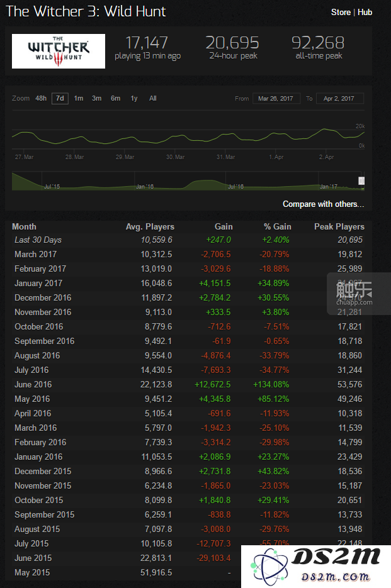Click the +247.0 gain value
Screen dimensions: 391x588
(218, 240)
